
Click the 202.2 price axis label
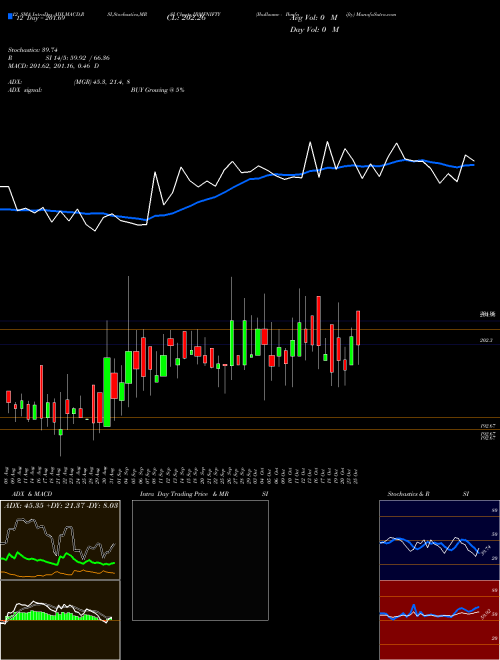[487, 340]
